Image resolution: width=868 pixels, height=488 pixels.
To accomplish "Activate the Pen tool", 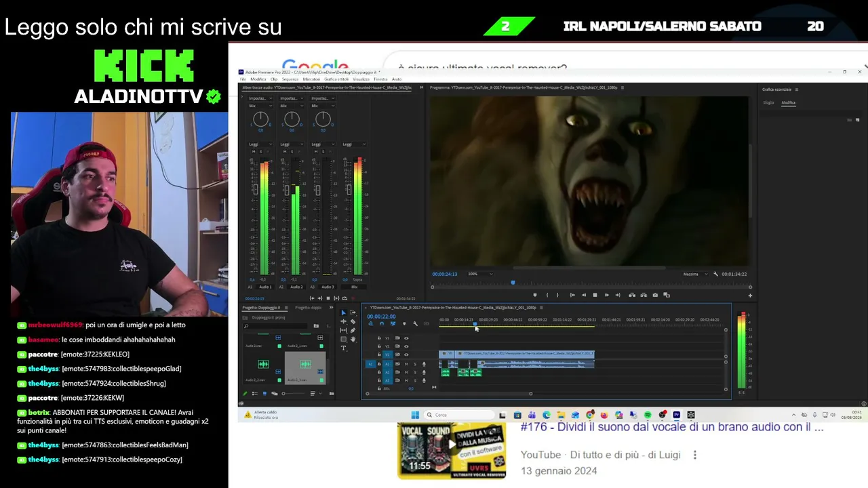I will 353,330.
